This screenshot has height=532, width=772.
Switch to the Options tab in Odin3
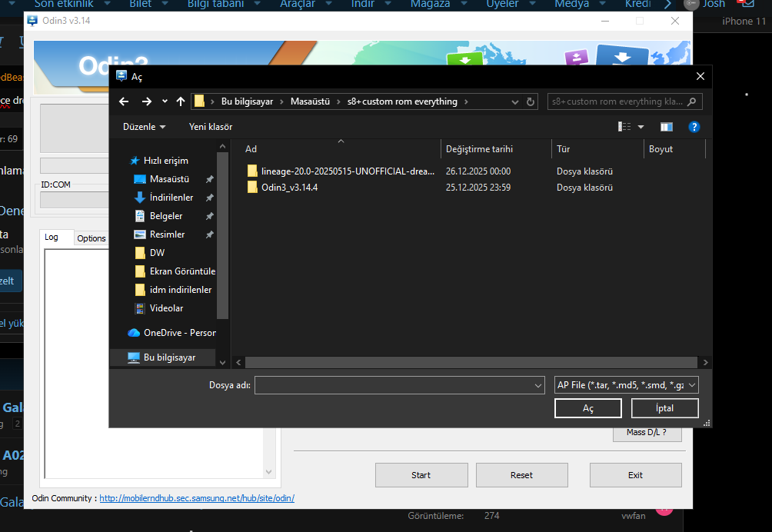(91, 238)
